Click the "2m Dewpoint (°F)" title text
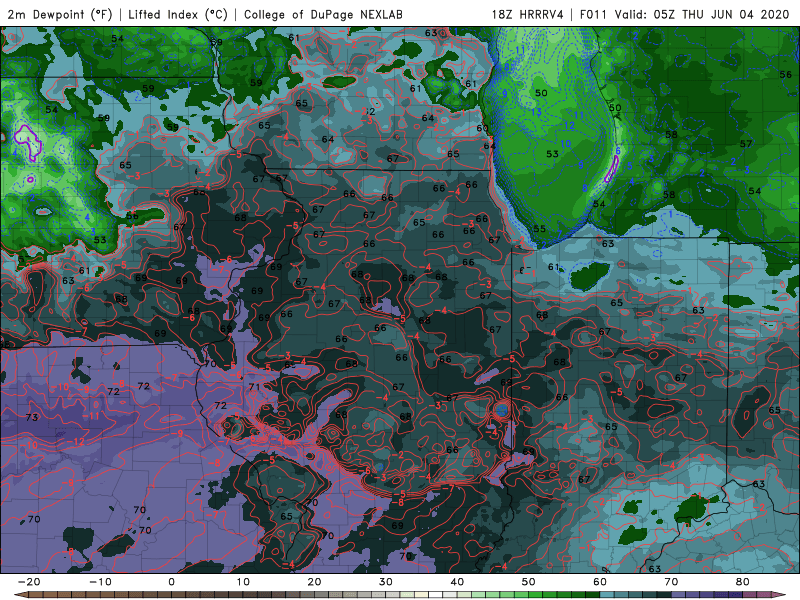 click(60, 15)
